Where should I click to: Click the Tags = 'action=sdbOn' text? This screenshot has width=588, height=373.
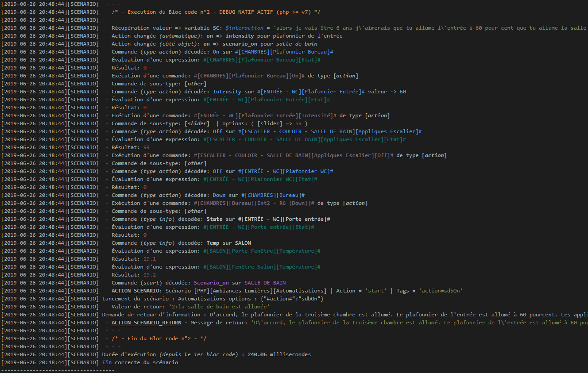point(429,291)
